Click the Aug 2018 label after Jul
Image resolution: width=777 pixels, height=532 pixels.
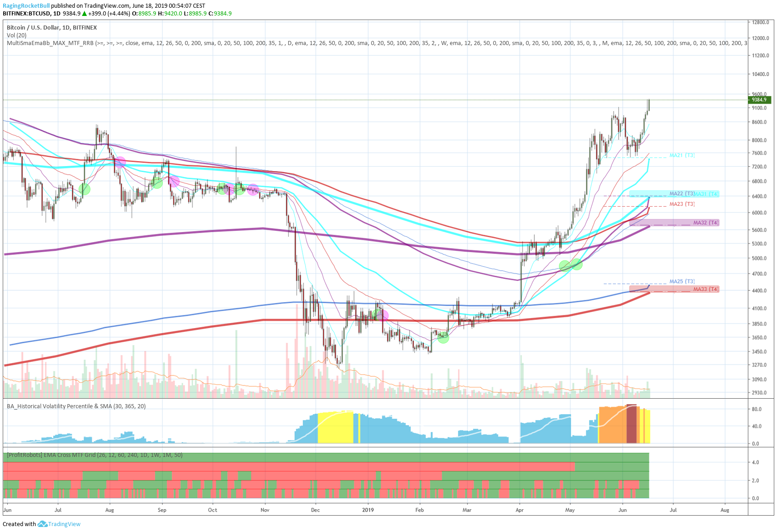click(x=109, y=510)
